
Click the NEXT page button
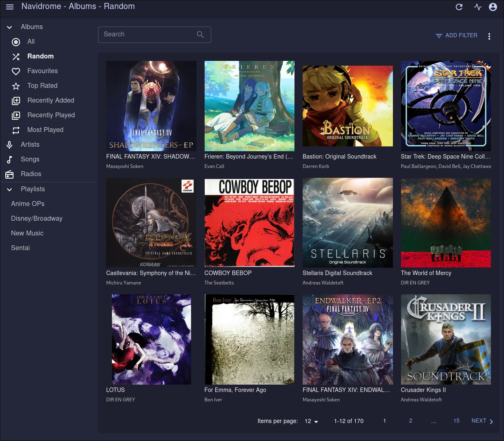tap(482, 421)
